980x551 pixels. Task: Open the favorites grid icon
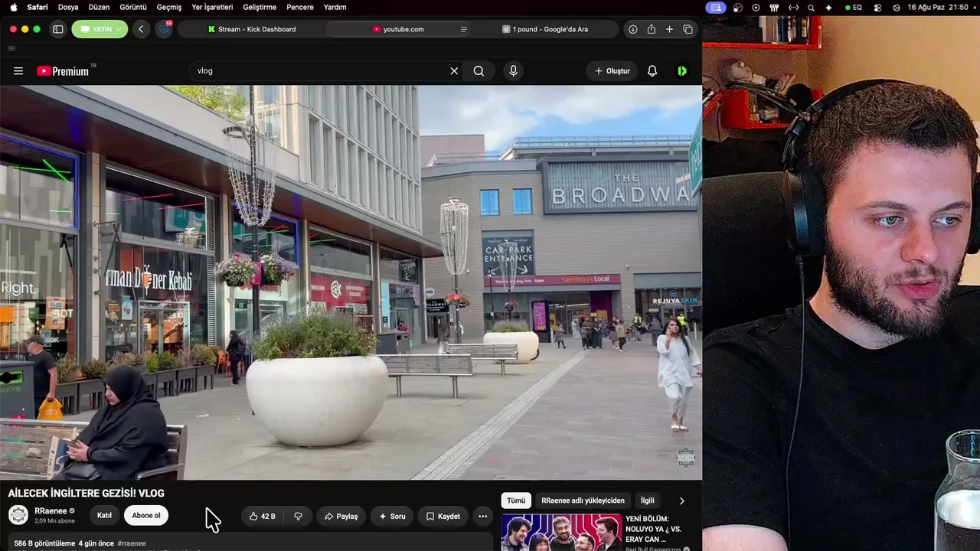pyautogui.click(x=11, y=48)
